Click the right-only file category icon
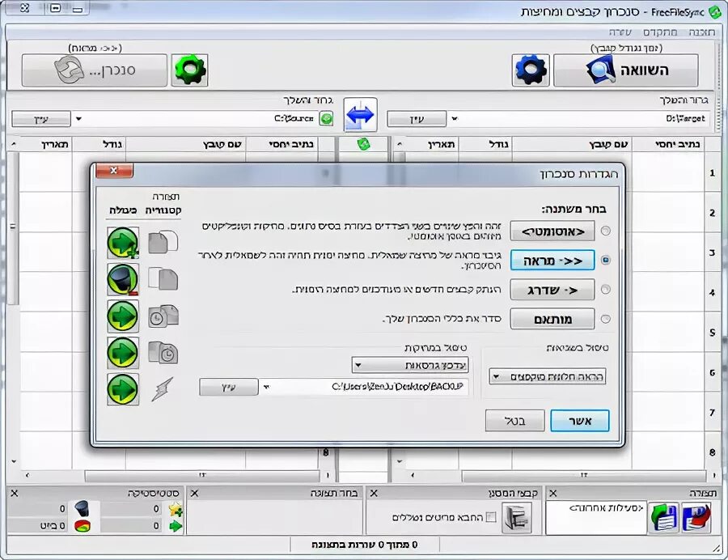This screenshot has width=728, height=560. [163, 278]
